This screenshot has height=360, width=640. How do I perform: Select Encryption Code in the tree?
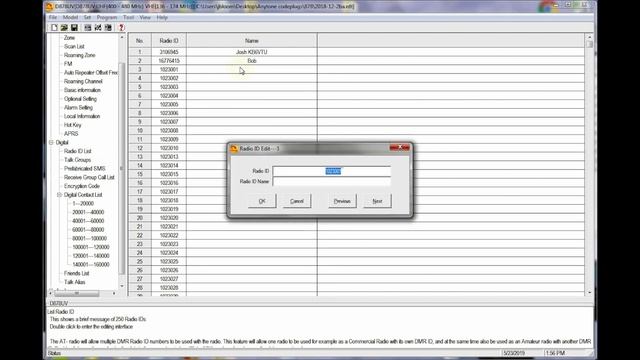(82, 186)
